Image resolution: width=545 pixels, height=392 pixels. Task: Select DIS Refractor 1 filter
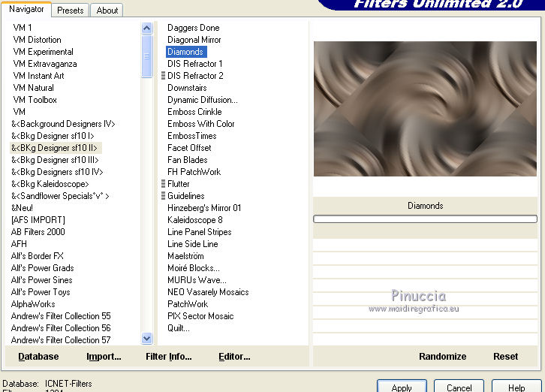tap(194, 64)
